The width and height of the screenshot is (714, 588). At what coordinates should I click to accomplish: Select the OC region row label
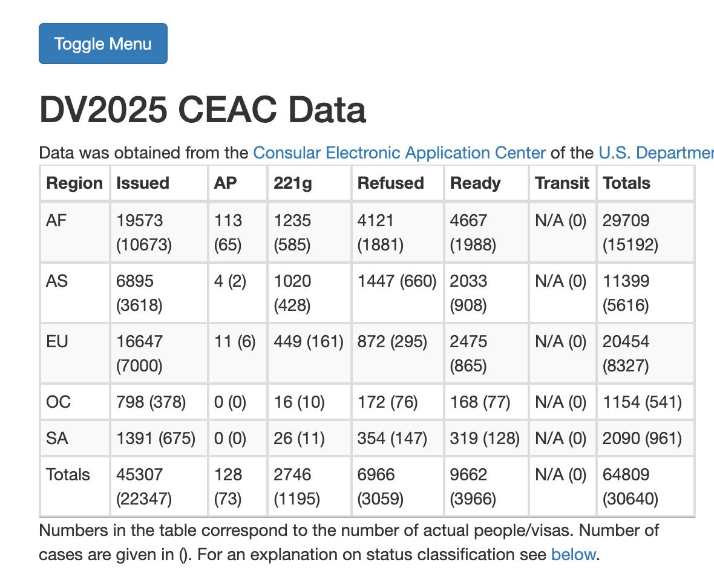pos(58,402)
